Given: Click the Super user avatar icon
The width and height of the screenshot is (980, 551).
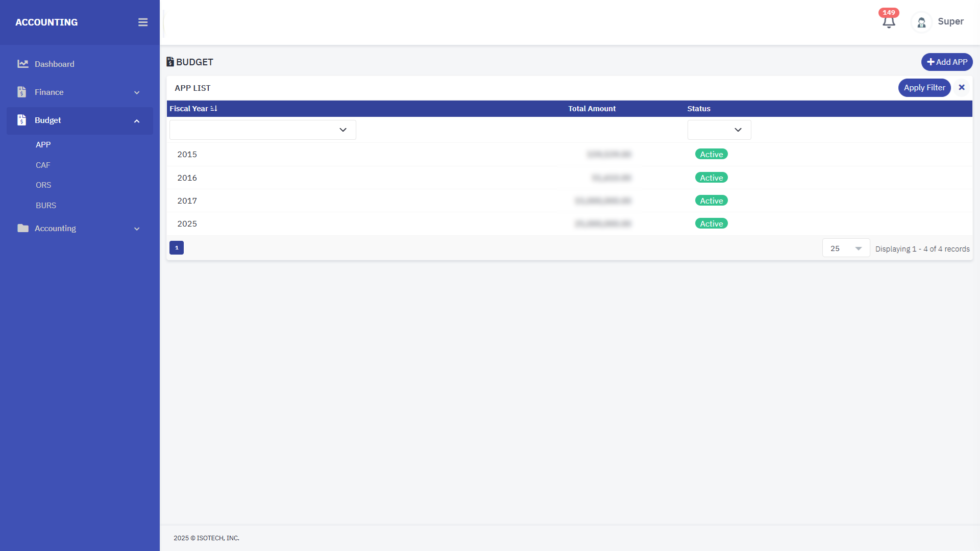Looking at the screenshot, I should tap(921, 22).
